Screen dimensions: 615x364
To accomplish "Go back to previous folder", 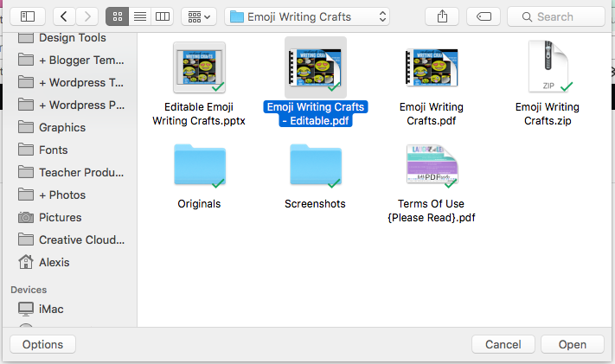I will click(x=65, y=16).
